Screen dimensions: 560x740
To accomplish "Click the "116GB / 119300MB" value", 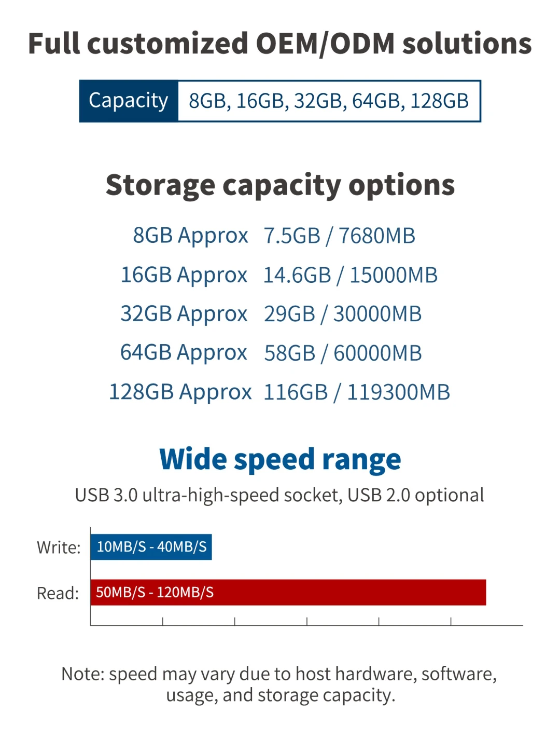I will point(357,393).
